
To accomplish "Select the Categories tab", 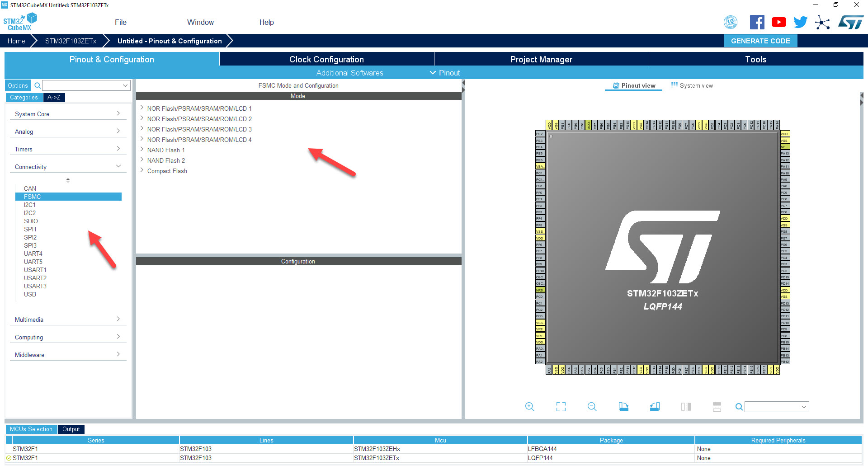I will click(24, 97).
